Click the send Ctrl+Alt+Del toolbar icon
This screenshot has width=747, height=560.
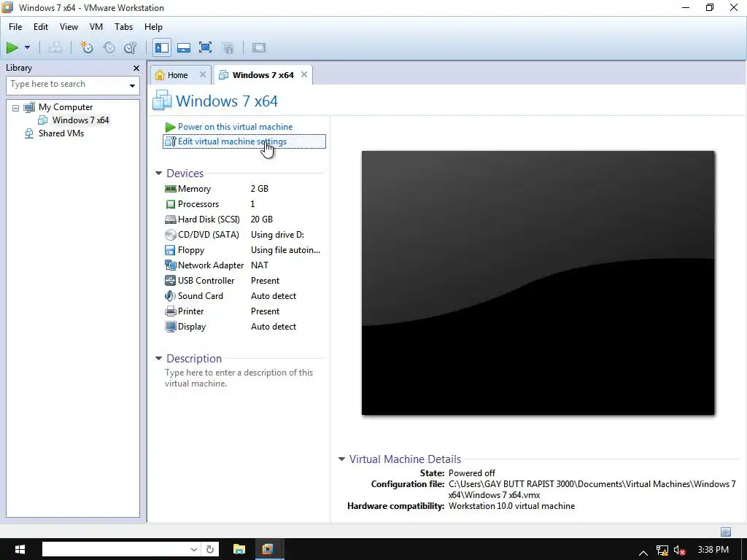pos(55,47)
